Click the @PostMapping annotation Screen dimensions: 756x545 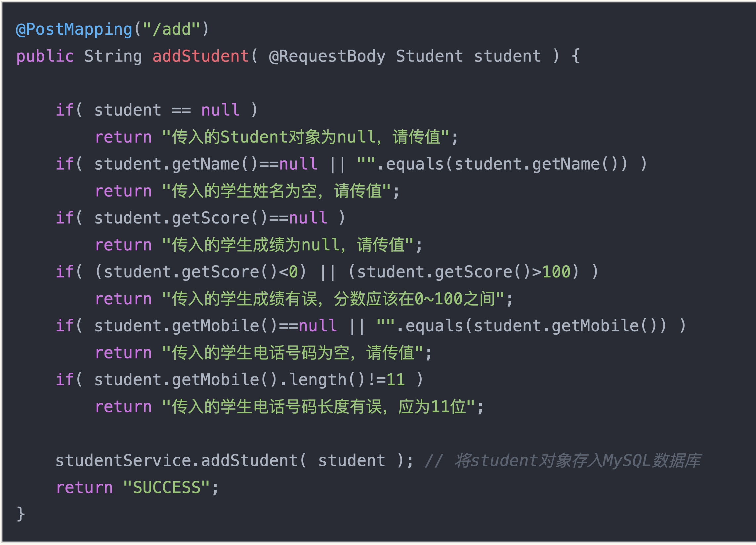point(74,29)
